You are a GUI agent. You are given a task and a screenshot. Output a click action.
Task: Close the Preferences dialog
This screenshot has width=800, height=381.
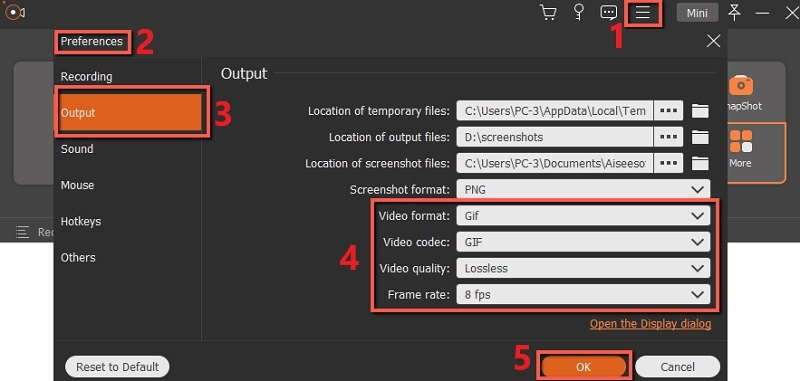tap(713, 41)
